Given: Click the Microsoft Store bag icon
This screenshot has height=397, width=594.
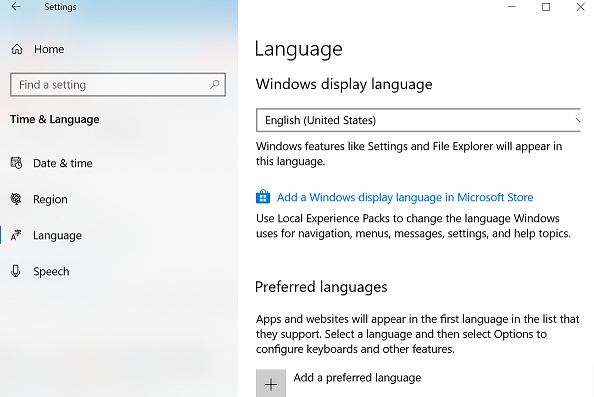Looking at the screenshot, I should pos(263,197).
